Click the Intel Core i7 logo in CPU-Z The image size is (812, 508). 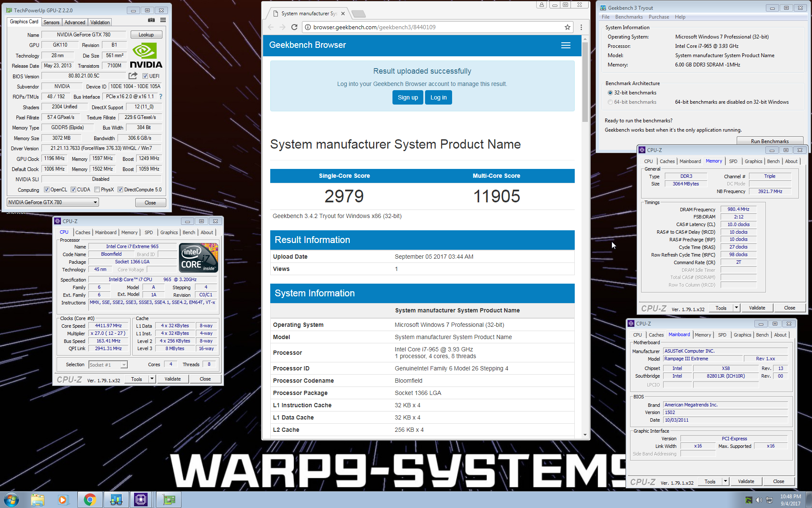point(198,257)
